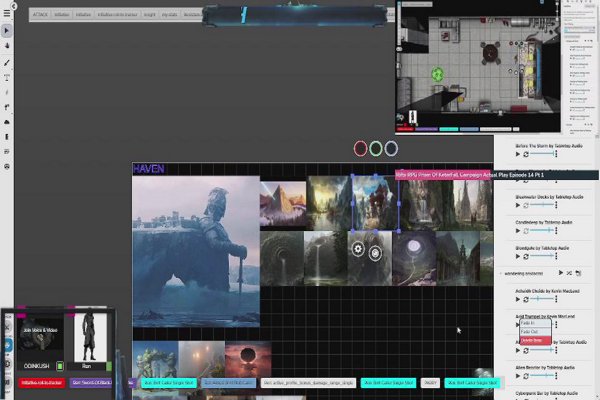Image resolution: width=600 pixels, height=400 pixels.
Task: Run the ATTACK macro in top bar
Action: 40,15
